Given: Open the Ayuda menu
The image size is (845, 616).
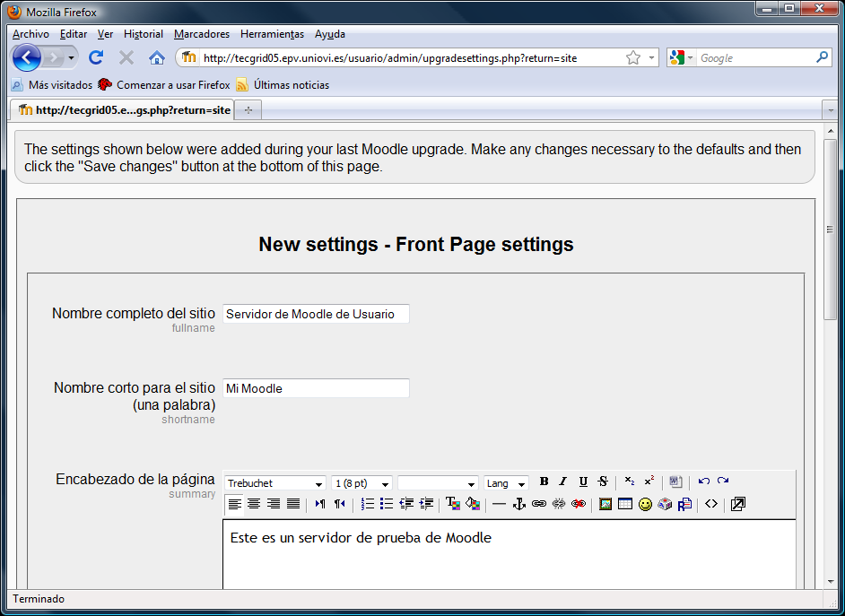Looking at the screenshot, I should click(330, 34).
